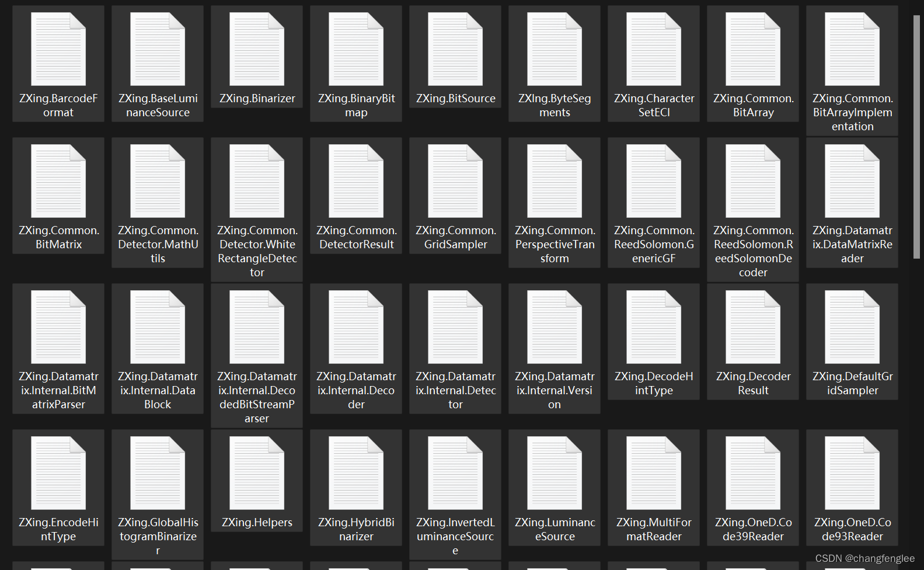Select the WhiteRectangleDetector file icon
Image resolution: width=924 pixels, height=570 pixels.
257,181
